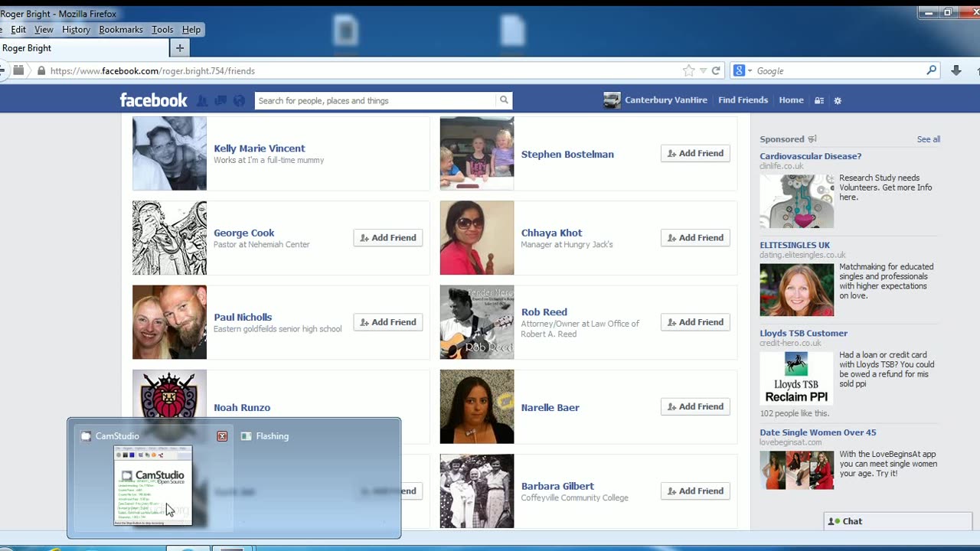Open the Bookmarks menu
The height and width of the screenshot is (551, 980).
coord(121,30)
